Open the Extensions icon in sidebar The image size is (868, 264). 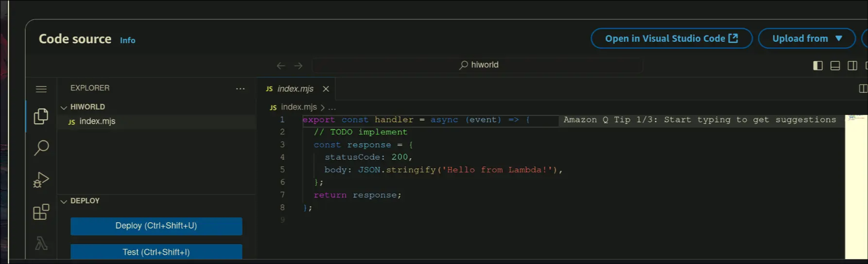click(41, 212)
